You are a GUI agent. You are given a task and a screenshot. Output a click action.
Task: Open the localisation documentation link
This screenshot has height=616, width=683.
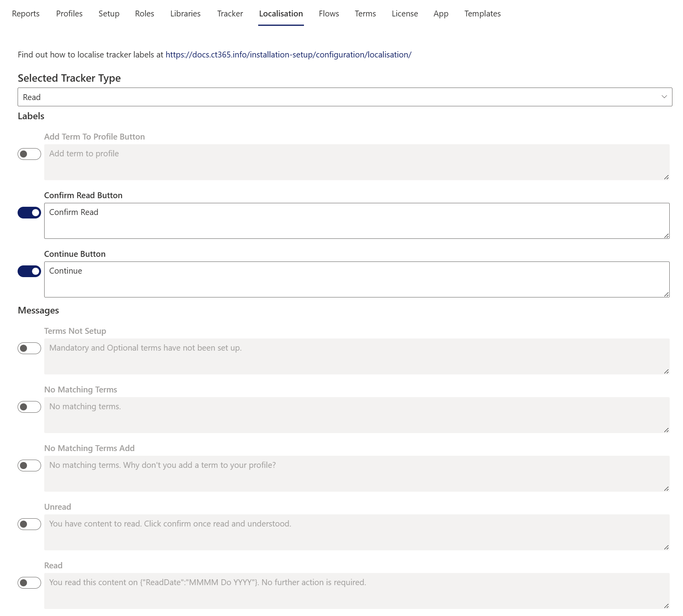[x=288, y=55]
